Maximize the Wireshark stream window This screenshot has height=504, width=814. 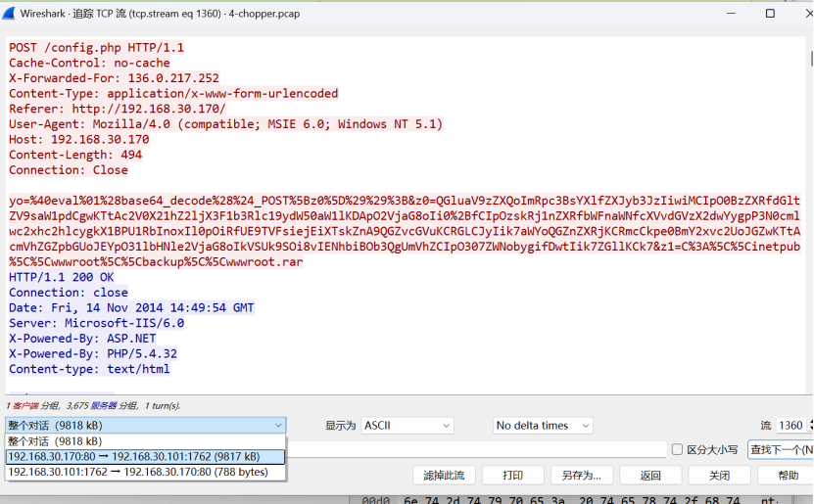(x=770, y=14)
